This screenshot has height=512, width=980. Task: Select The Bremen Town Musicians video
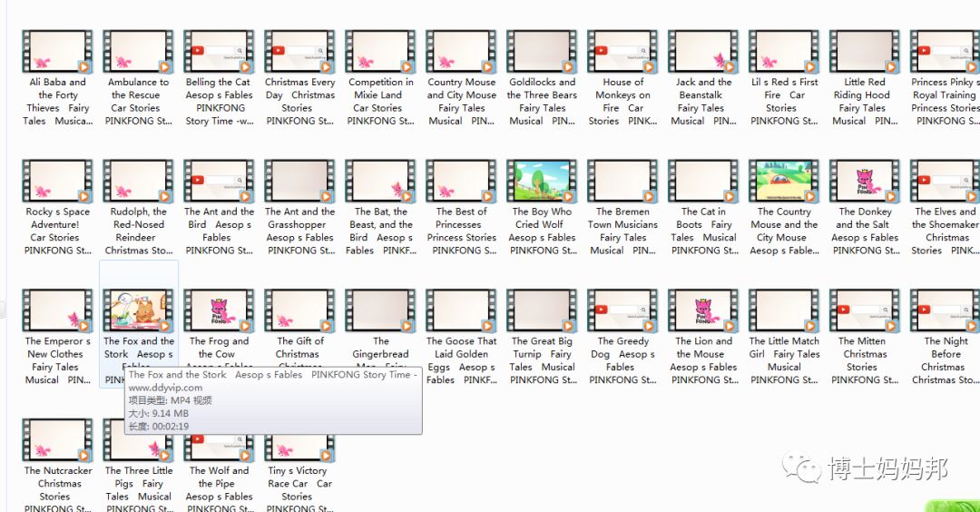pyautogui.click(x=622, y=182)
